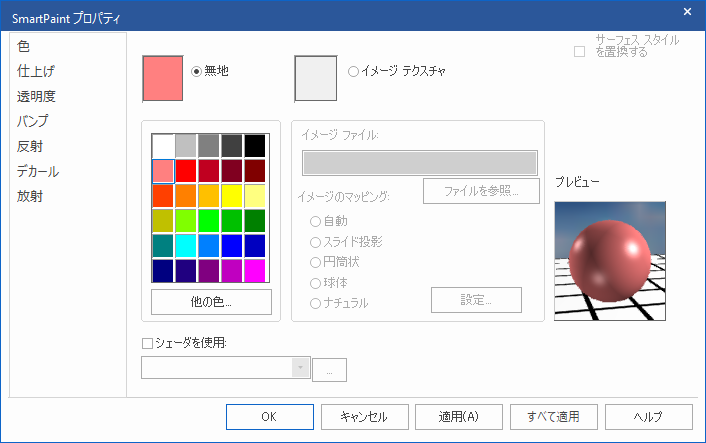Open the デカール category
This screenshot has height=443, width=706.
point(38,171)
